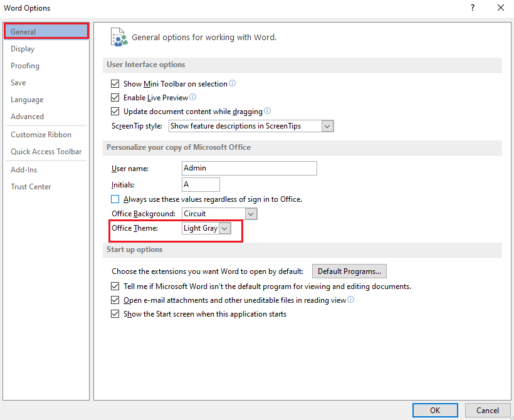The height and width of the screenshot is (420, 514).
Task: Click info icon next to reading view option
Action: tap(351, 300)
